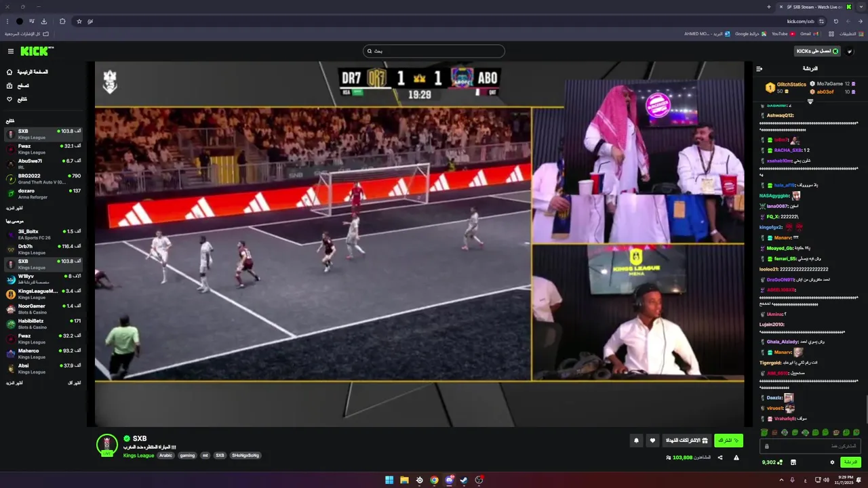Open chat settings gear
The image size is (868, 488).
(832, 462)
